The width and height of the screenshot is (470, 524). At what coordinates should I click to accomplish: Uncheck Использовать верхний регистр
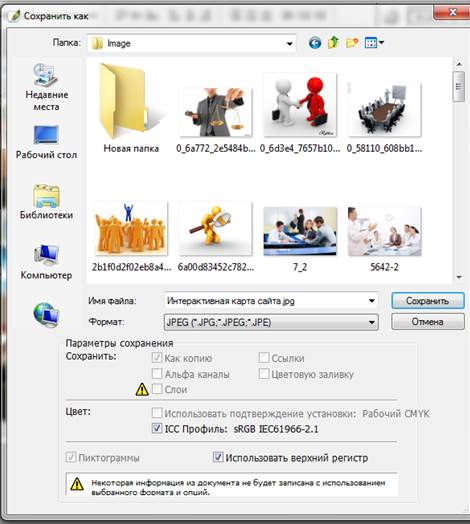pyautogui.click(x=218, y=457)
